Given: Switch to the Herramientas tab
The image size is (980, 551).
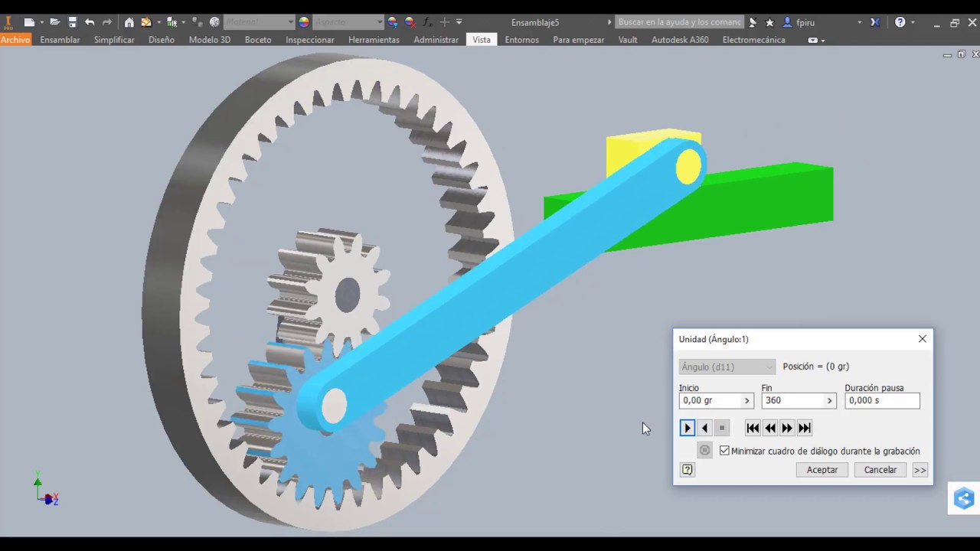Looking at the screenshot, I should point(374,40).
